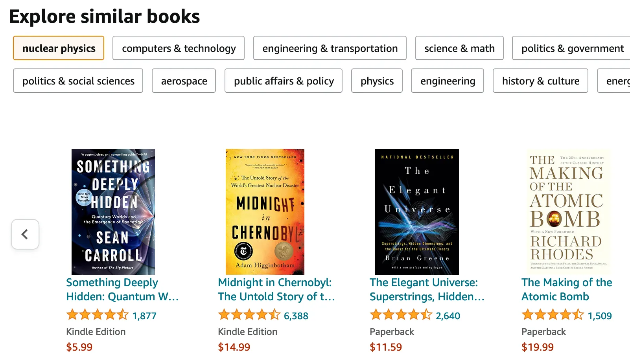
Task: Choose the history & culture filter
Action: click(541, 81)
